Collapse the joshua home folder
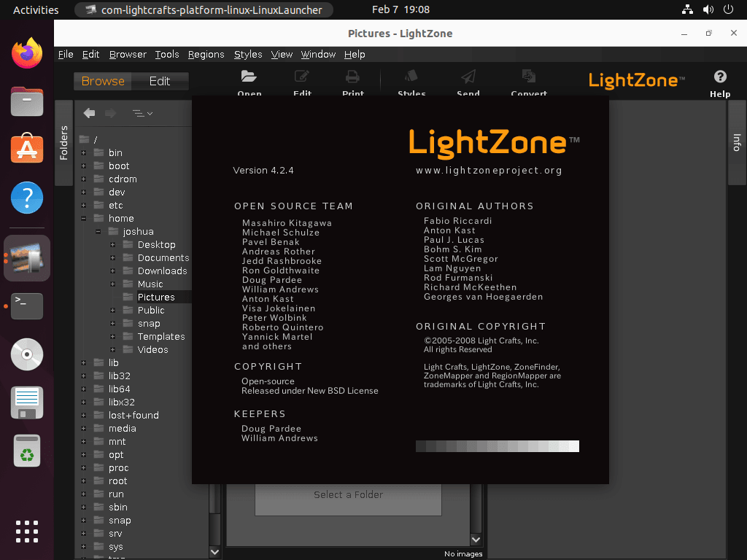 pos(97,231)
